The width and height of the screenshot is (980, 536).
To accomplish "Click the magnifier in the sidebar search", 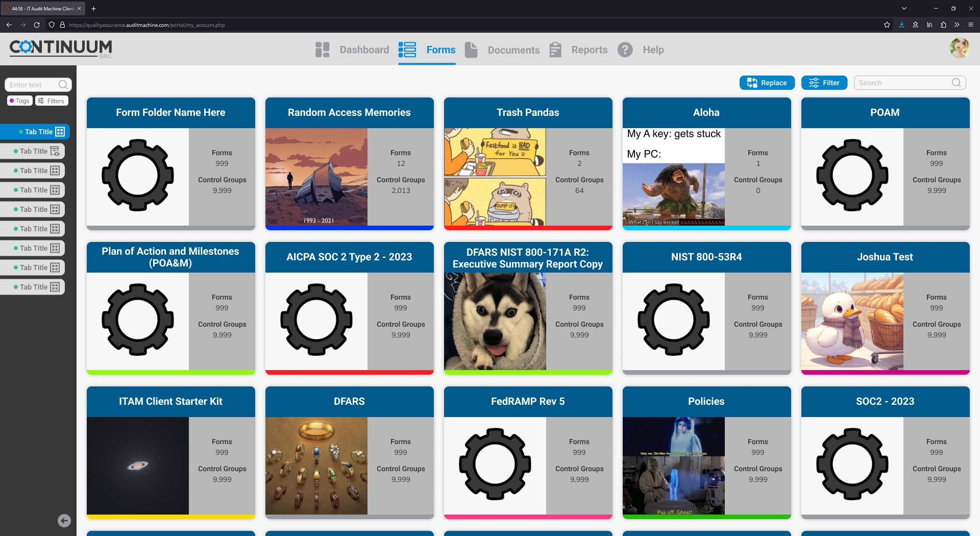I will (63, 85).
